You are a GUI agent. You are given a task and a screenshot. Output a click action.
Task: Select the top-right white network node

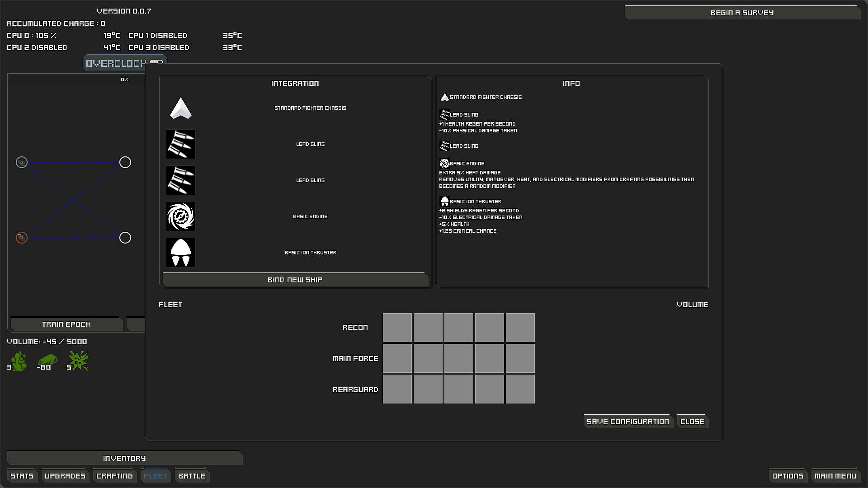pos(125,162)
